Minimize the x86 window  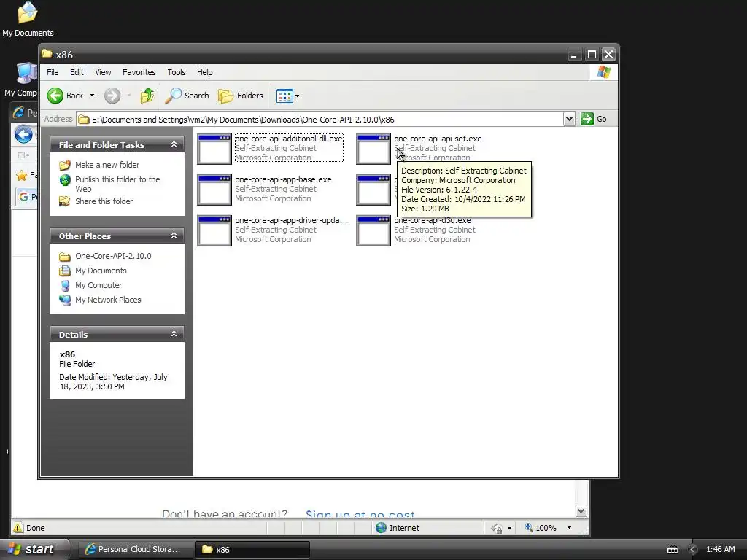click(x=574, y=55)
